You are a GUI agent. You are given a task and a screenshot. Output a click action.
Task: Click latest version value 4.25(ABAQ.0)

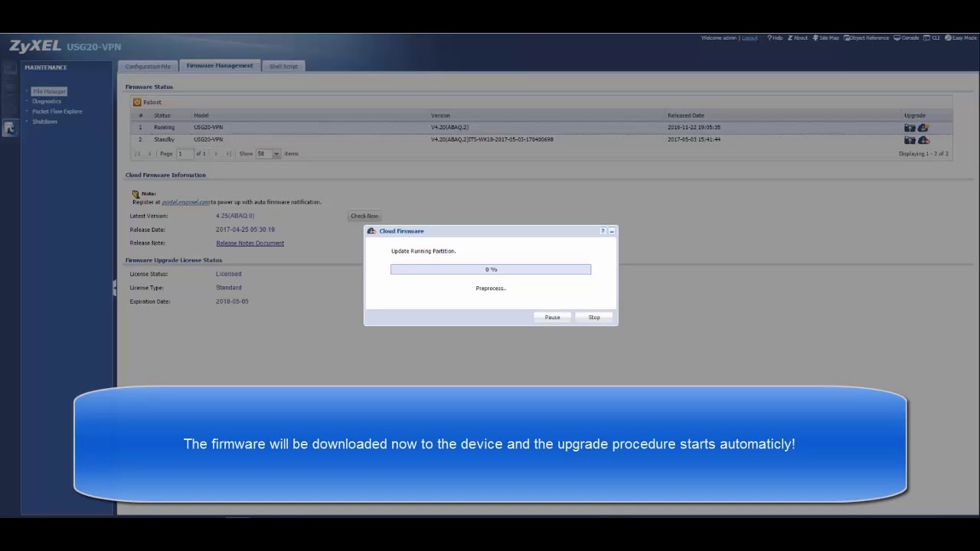point(235,216)
